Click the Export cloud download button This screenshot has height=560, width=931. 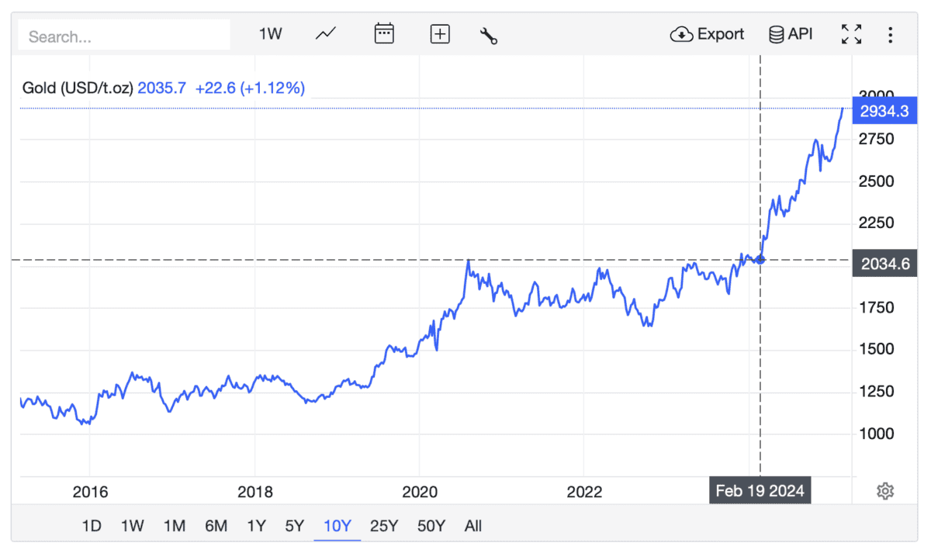[x=707, y=34]
